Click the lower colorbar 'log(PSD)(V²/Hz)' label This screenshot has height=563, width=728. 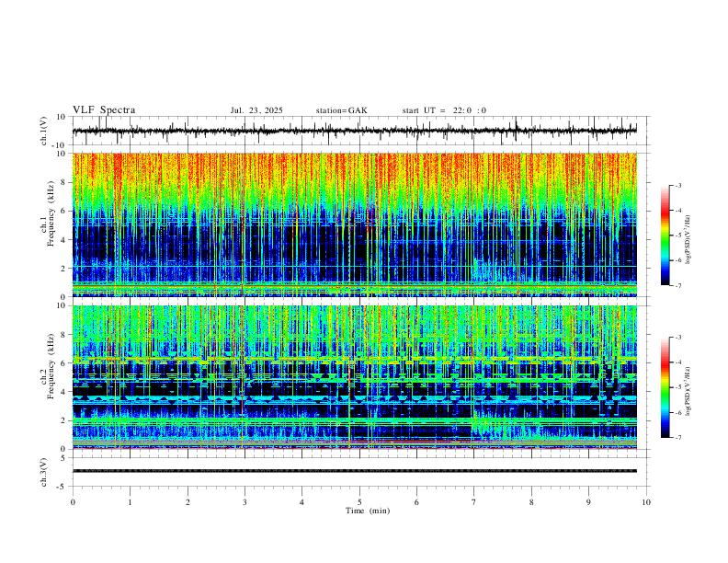coord(688,391)
